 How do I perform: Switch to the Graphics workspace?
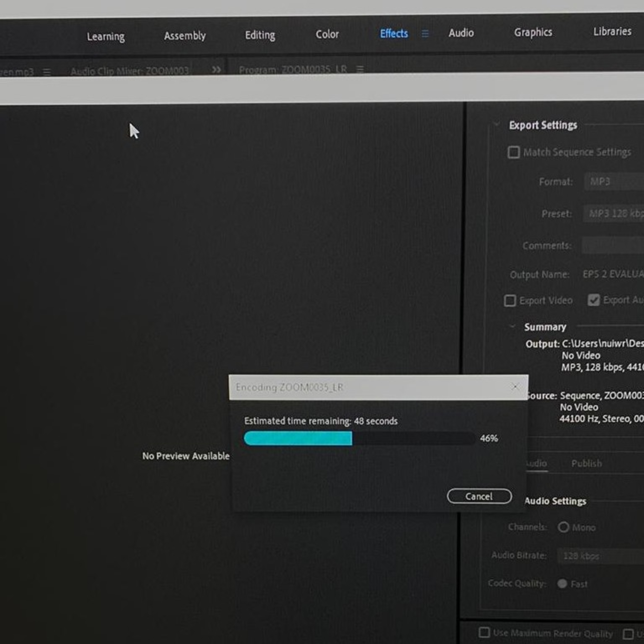coord(533,32)
